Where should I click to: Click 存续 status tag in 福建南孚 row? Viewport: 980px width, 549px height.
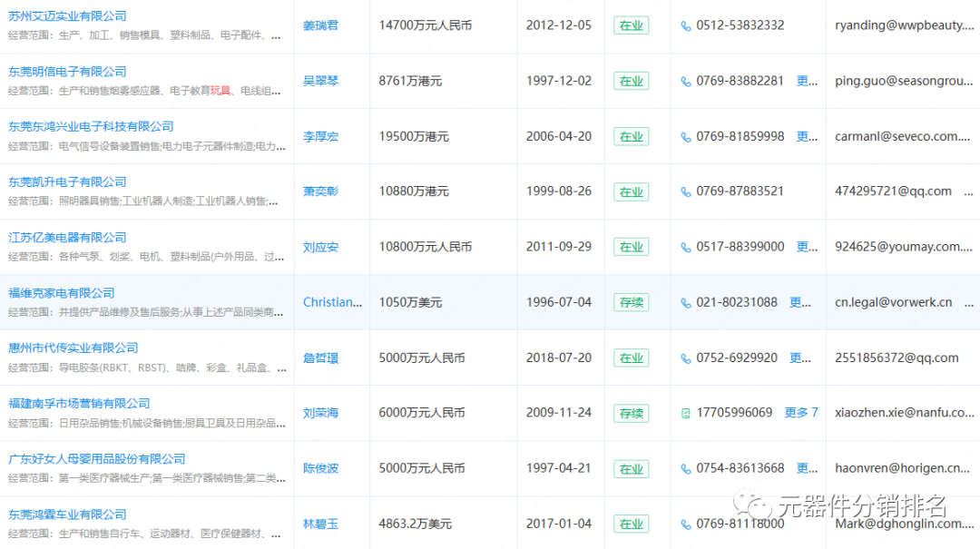click(632, 413)
